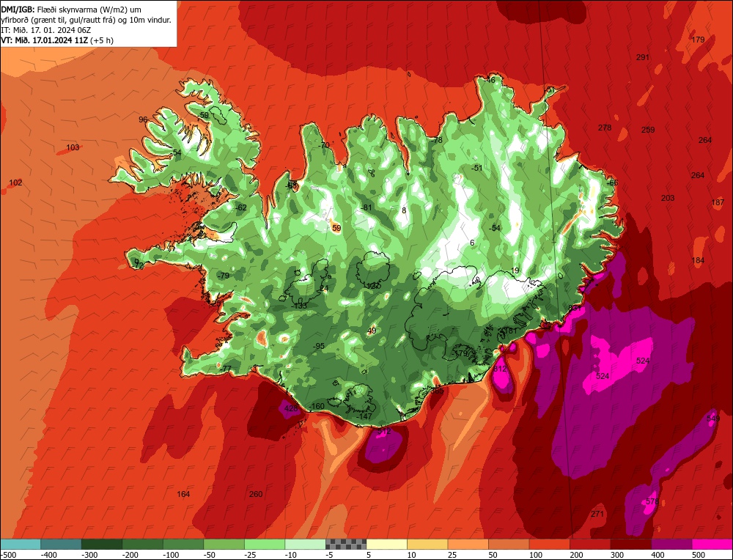Click the value 6 in the white highland area
Screen dimensions: 733x560
[472, 243]
